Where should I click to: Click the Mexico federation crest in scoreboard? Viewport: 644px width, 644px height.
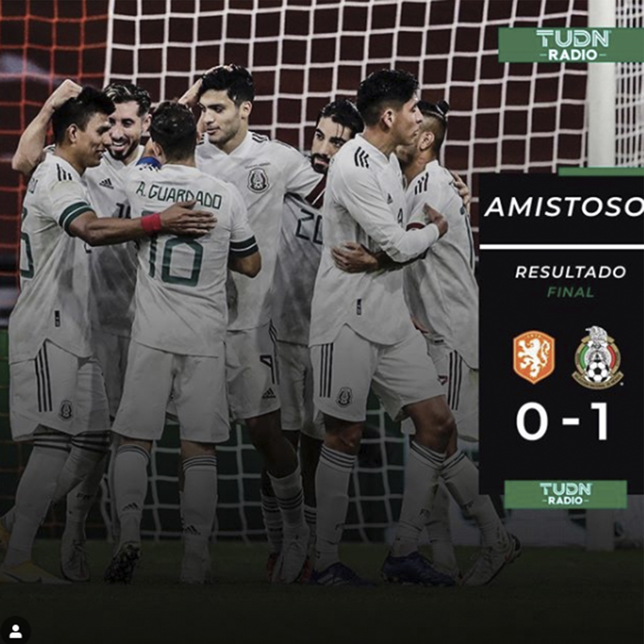598,357
